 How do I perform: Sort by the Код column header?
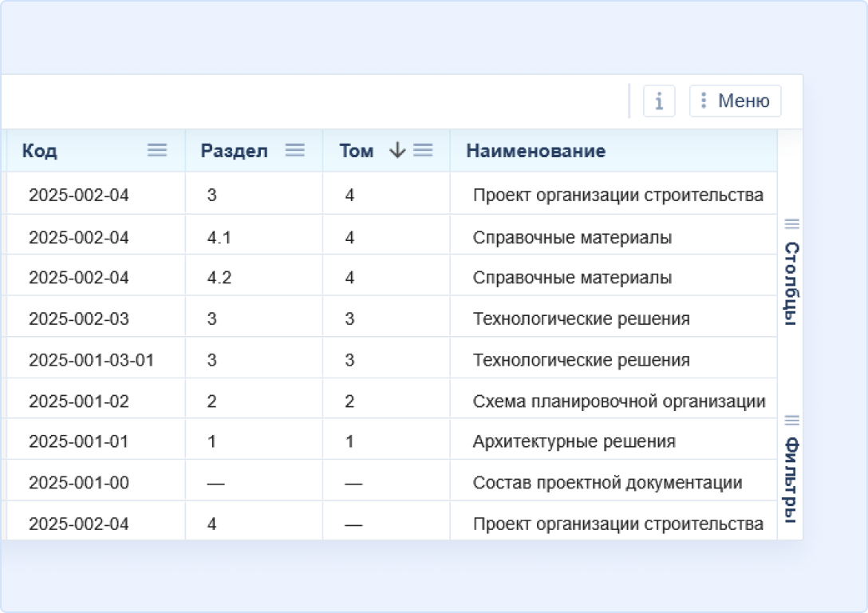[x=40, y=151]
